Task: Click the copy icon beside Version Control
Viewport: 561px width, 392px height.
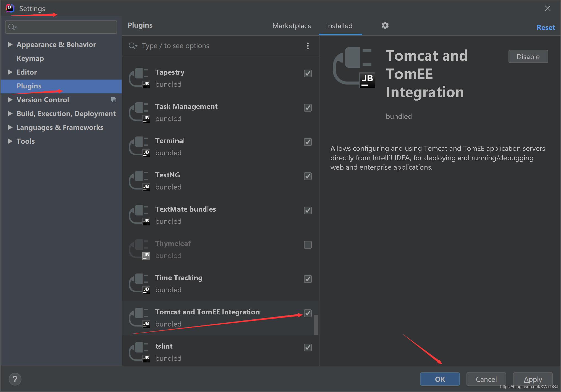Action: (113, 100)
